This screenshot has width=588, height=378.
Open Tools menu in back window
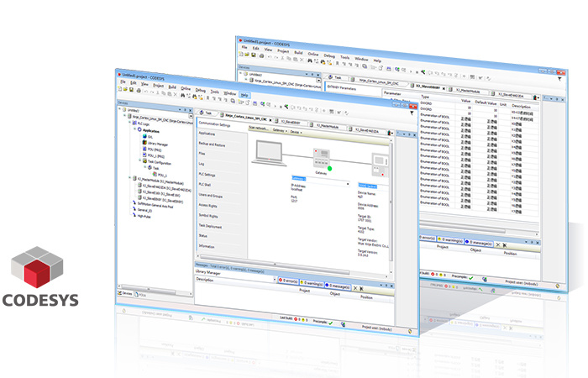(345, 57)
